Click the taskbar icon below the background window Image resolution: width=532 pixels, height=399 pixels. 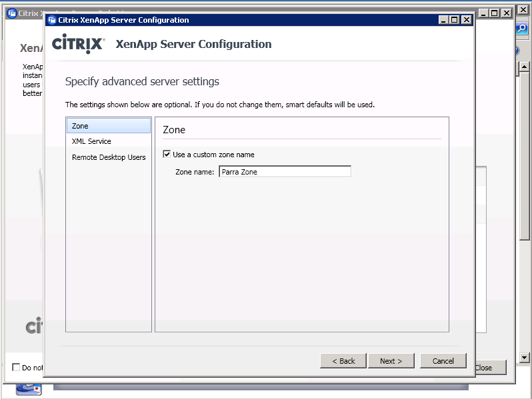(x=29, y=390)
